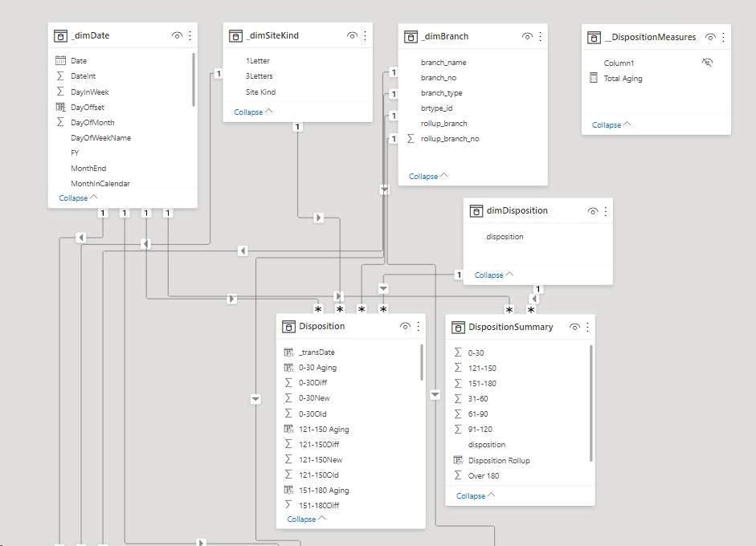This screenshot has width=756, height=546.
Task: Select the DayOfWeekName field
Action: (x=100, y=138)
